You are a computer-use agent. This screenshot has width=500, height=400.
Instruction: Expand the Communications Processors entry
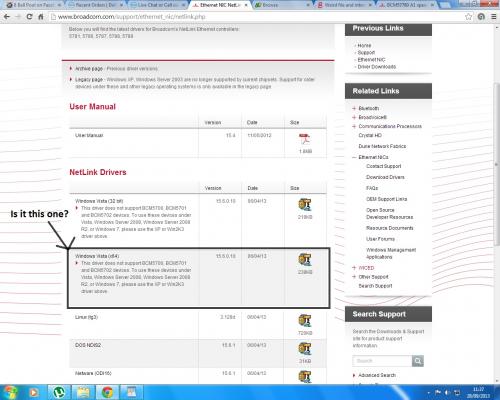pyautogui.click(x=354, y=126)
